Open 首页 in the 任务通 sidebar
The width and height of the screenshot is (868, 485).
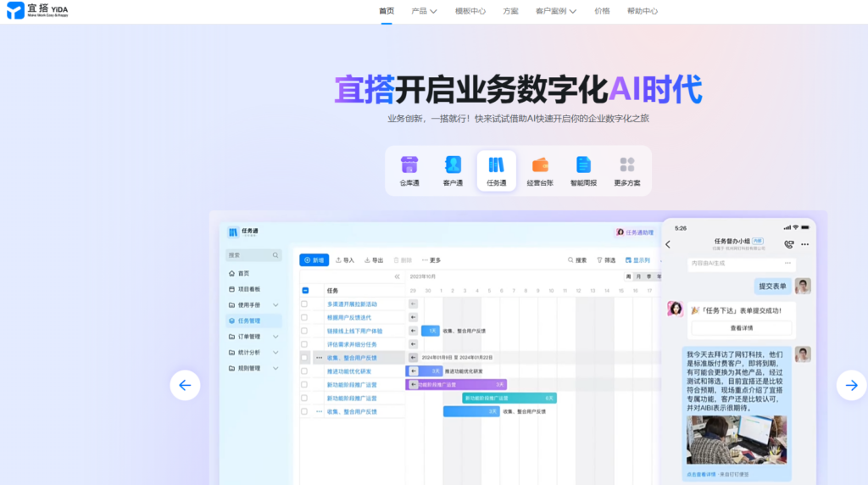pyautogui.click(x=243, y=274)
